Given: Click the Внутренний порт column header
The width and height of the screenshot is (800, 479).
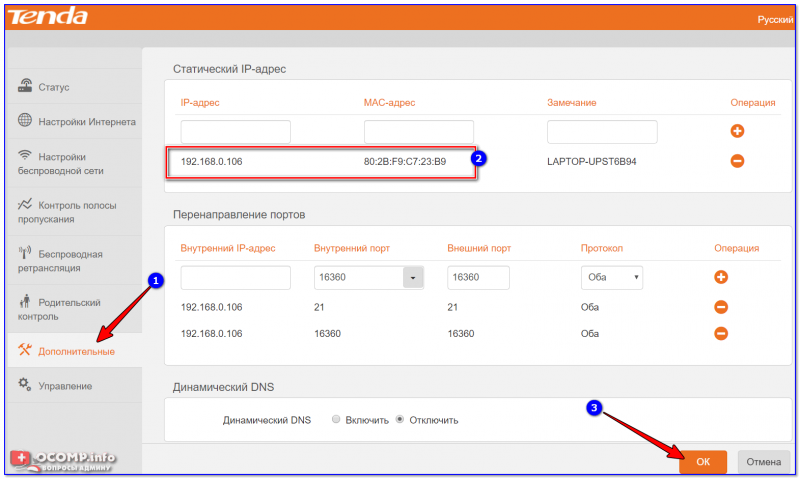Looking at the screenshot, I should coord(352,248).
